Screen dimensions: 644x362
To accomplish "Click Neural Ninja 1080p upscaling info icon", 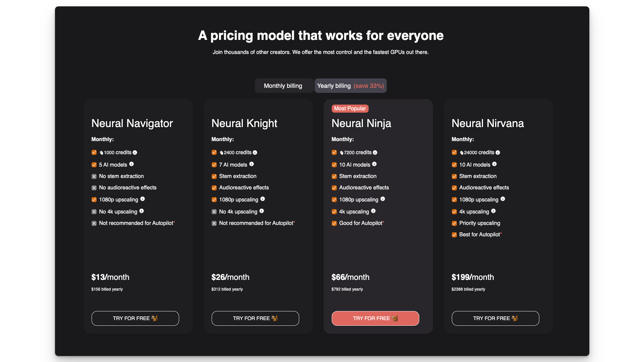I will pyautogui.click(x=383, y=199).
